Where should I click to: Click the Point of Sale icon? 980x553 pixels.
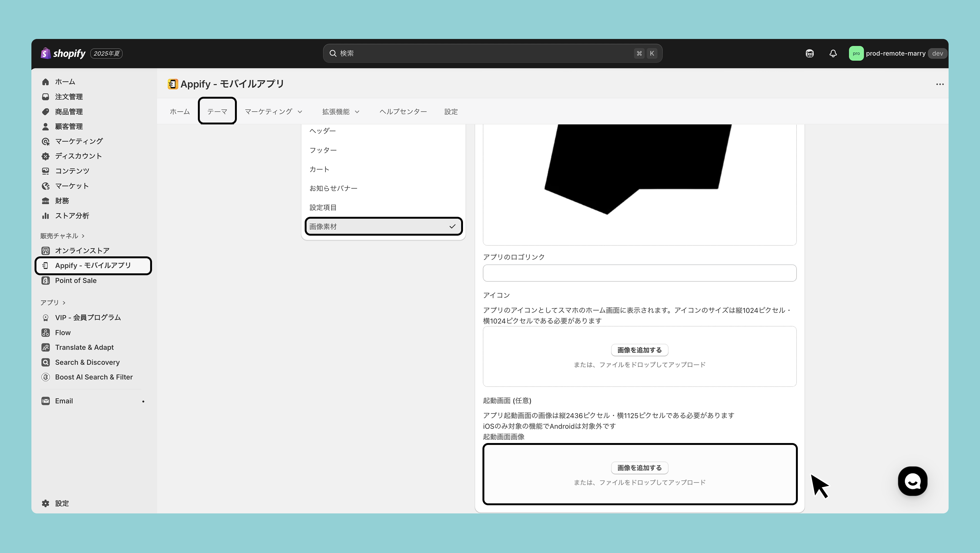[x=46, y=281]
